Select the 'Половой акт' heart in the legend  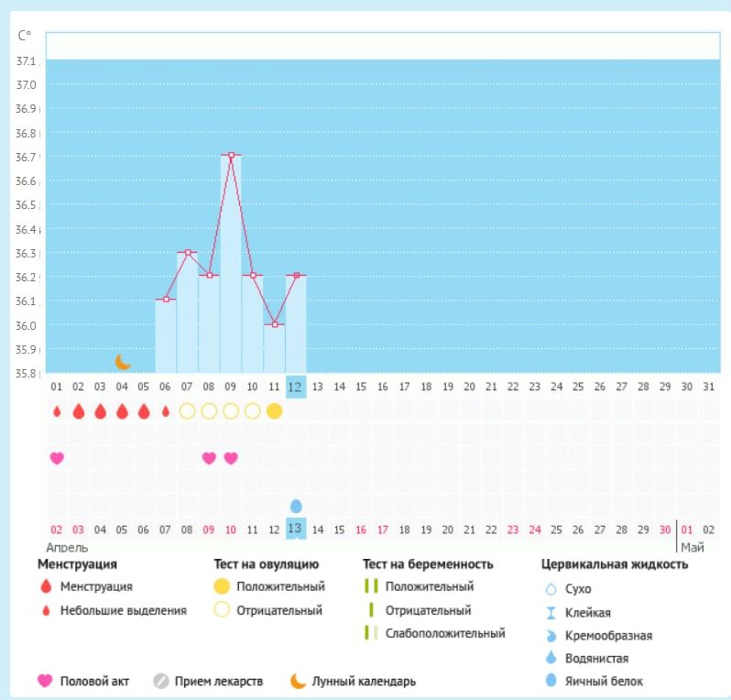tap(44, 681)
